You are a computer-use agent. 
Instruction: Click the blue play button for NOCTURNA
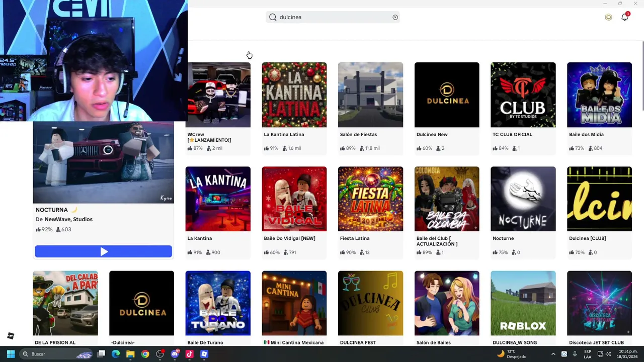pos(104,251)
